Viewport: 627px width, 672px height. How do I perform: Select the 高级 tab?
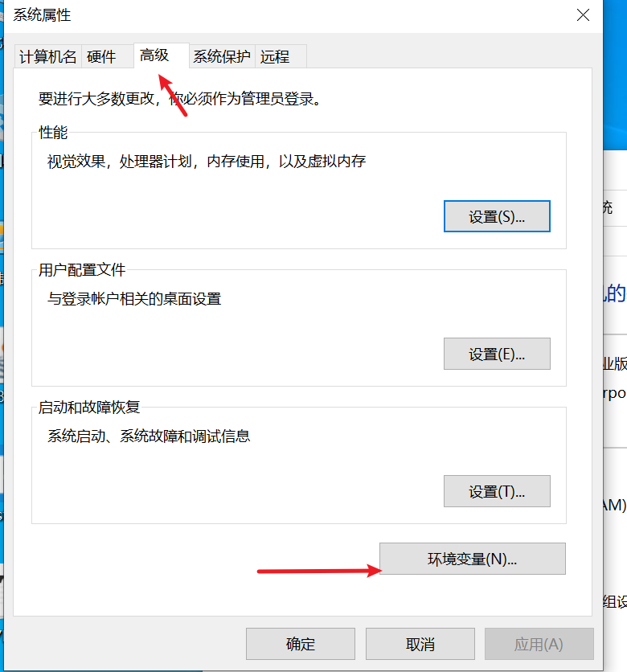154,55
